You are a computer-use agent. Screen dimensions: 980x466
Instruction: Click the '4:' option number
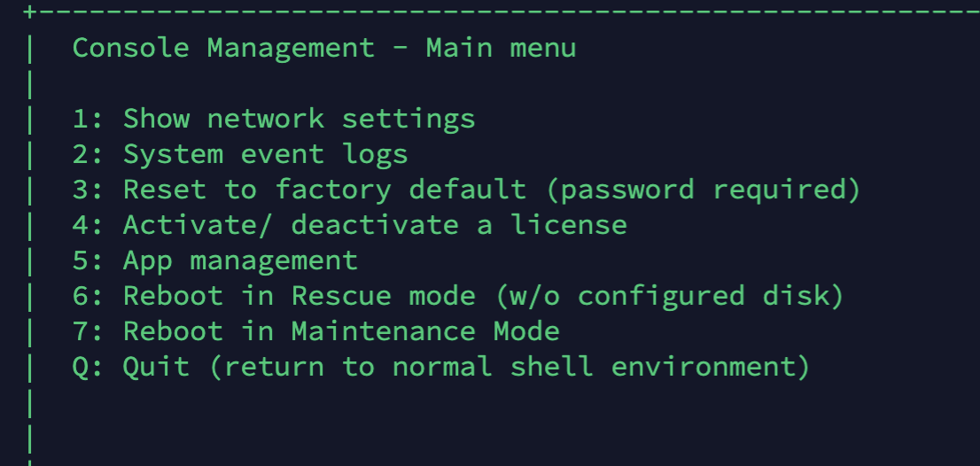[89, 225]
